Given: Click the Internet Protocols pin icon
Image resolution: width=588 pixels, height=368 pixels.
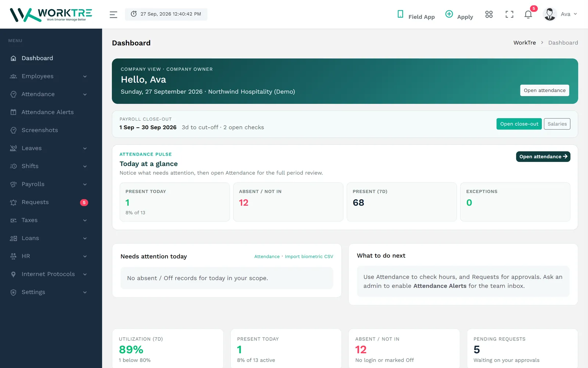Looking at the screenshot, I should (14, 274).
